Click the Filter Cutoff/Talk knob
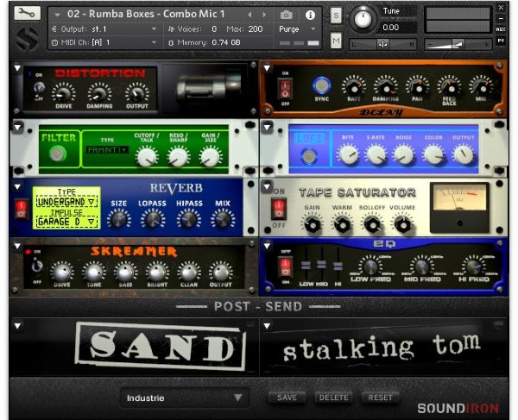518x420 pixels. pos(147,157)
